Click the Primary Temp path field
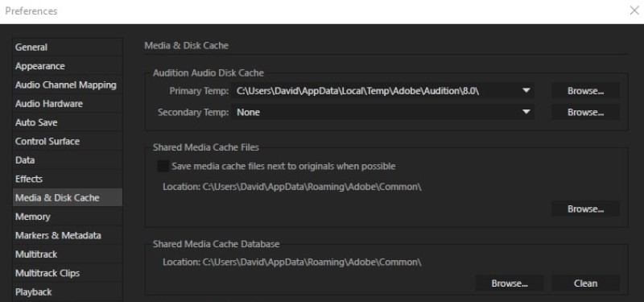The height and width of the screenshot is (302, 644). [x=383, y=91]
